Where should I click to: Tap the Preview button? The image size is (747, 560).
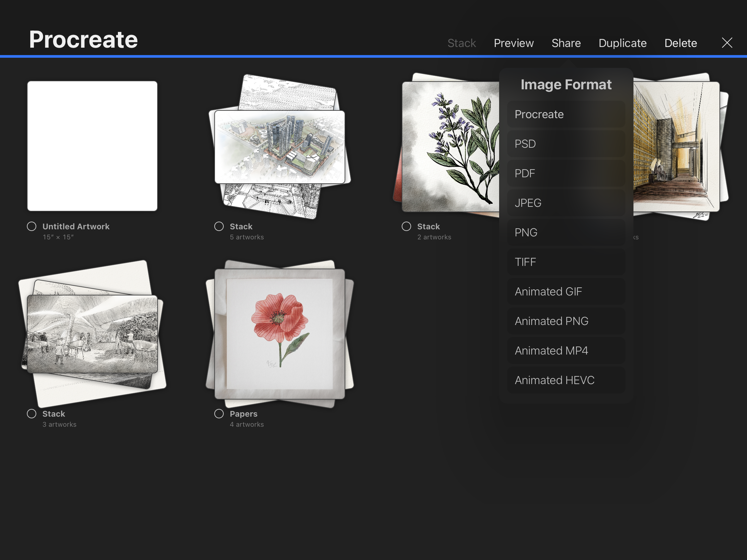pos(514,43)
